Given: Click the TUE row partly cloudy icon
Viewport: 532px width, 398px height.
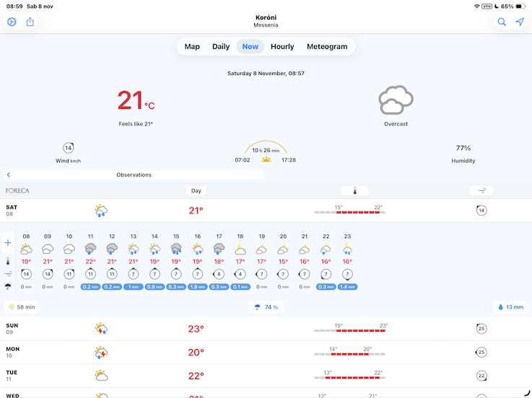Looking at the screenshot, I should click(101, 376).
